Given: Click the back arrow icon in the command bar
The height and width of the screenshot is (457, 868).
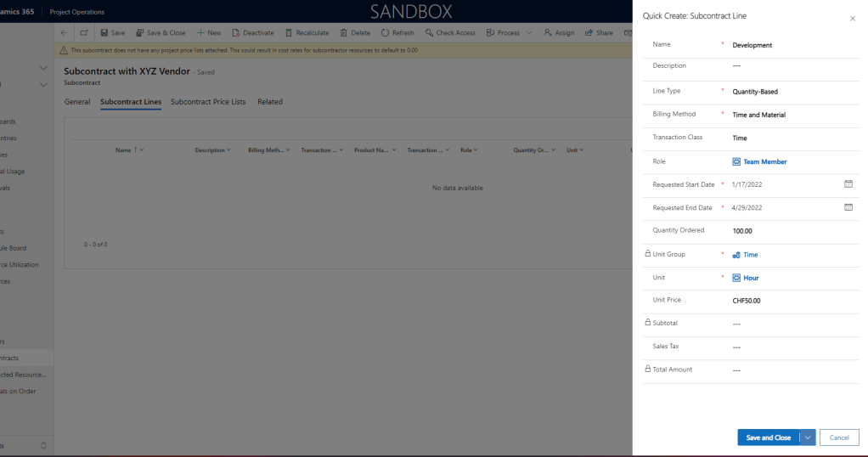Looking at the screenshot, I should 65,33.
